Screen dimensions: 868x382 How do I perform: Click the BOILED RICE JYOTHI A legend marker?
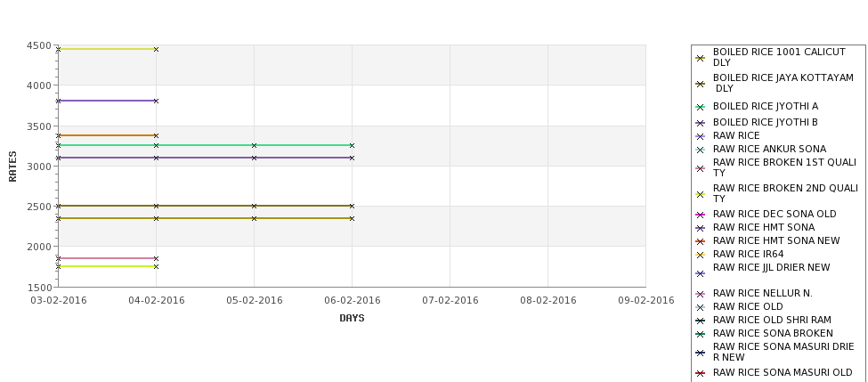click(701, 107)
